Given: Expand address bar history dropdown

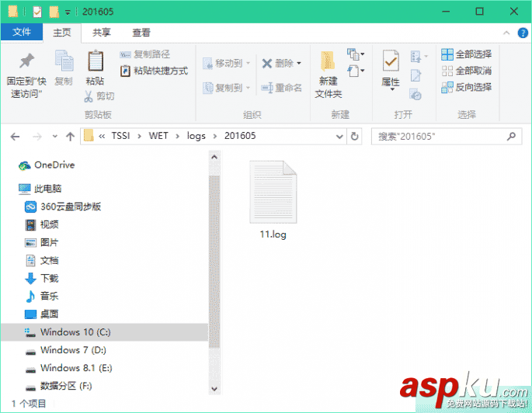Looking at the screenshot, I should (339, 137).
